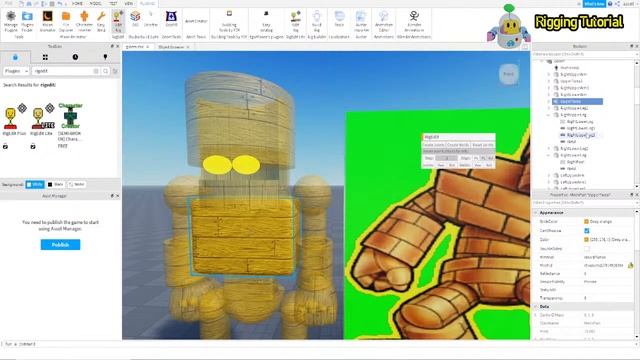Open the MODEL ribbon tab
The height and width of the screenshot is (360, 640).
click(x=96, y=3)
